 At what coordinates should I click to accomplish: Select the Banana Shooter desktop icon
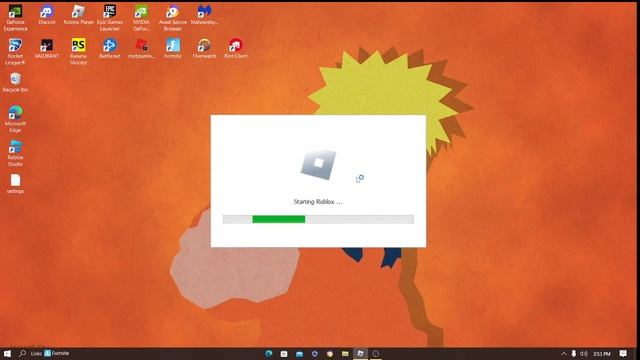(x=78, y=51)
